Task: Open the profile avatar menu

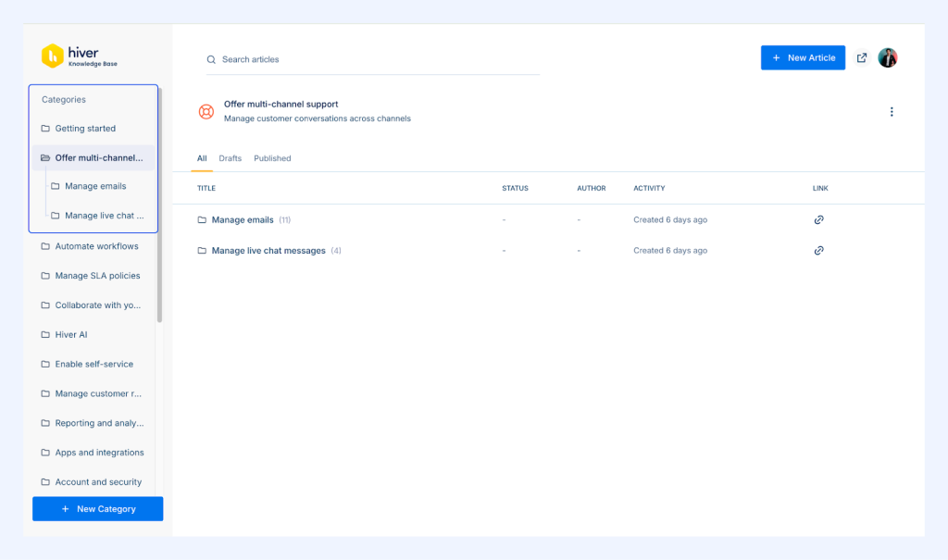Action: coord(888,57)
